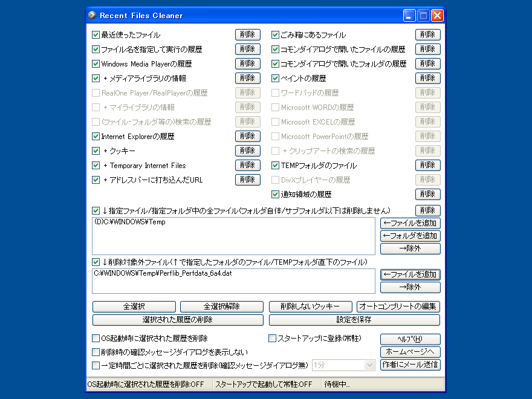Screen dimensions: 532x399
Task: Enable スタートアップに登録(常駐) checkbox
Action: (x=272, y=339)
